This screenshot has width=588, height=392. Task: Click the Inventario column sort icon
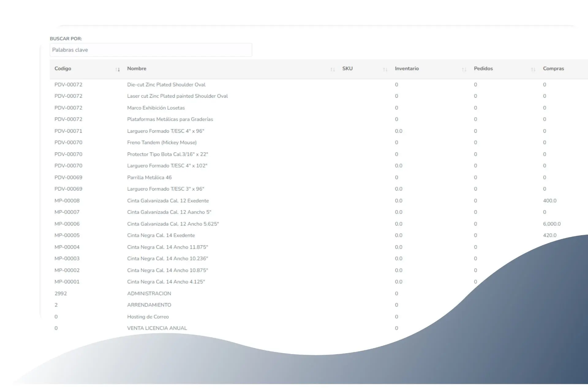coord(464,70)
